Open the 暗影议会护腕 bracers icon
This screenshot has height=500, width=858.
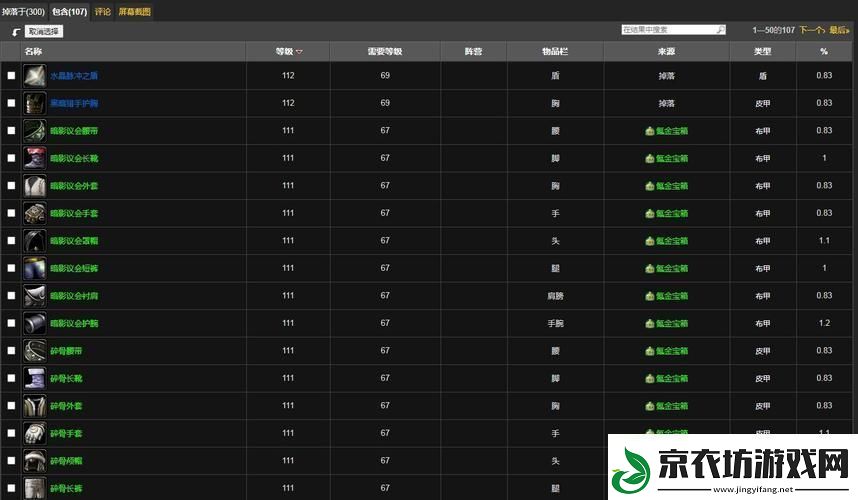click(x=34, y=323)
